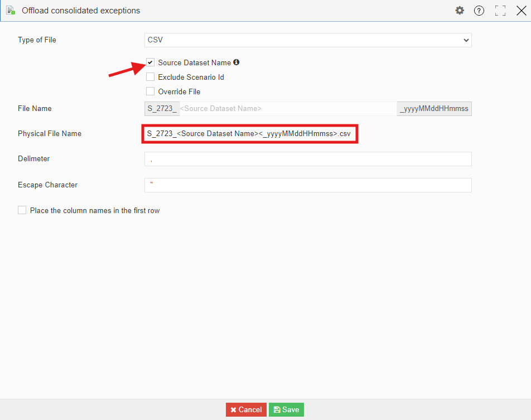Save the offload file settings

(286, 409)
